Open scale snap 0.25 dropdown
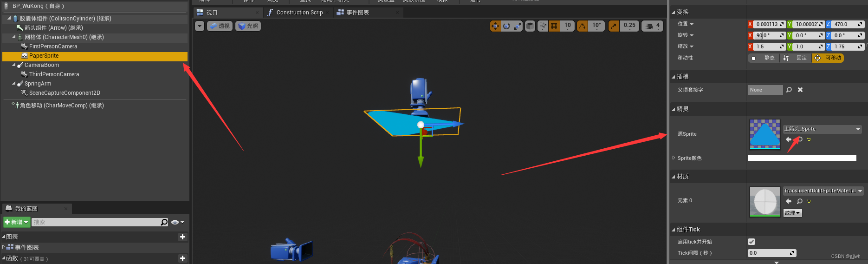Image resolution: width=868 pixels, height=264 pixels. (629, 26)
